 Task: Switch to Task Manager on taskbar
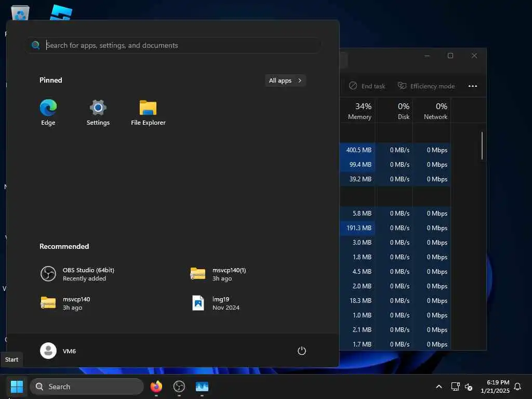tap(202, 387)
